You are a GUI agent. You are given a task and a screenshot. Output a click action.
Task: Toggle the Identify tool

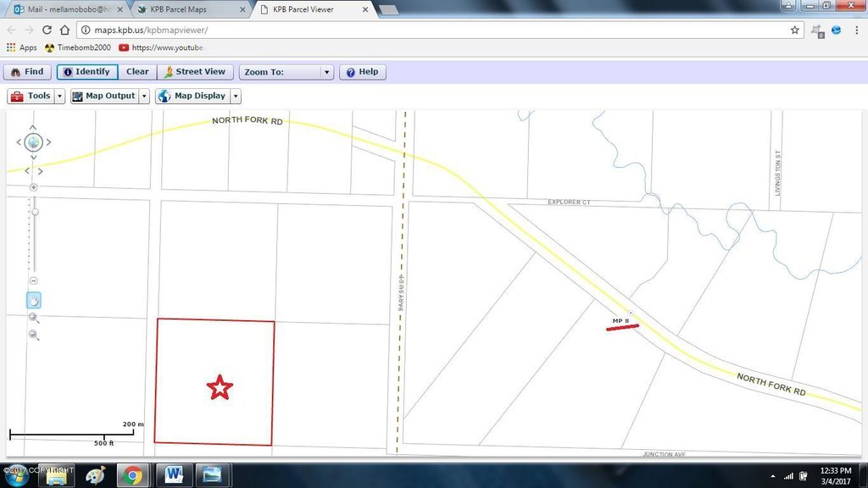(x=86, y=72)
